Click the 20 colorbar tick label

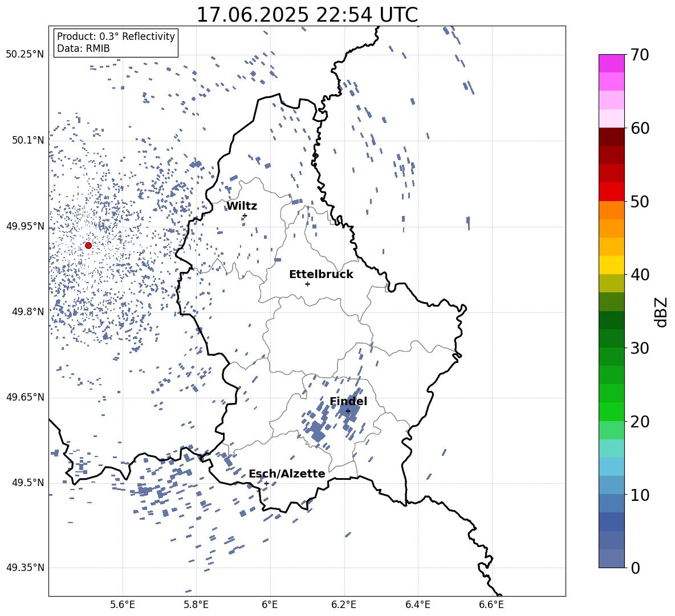tap(640, 422)
